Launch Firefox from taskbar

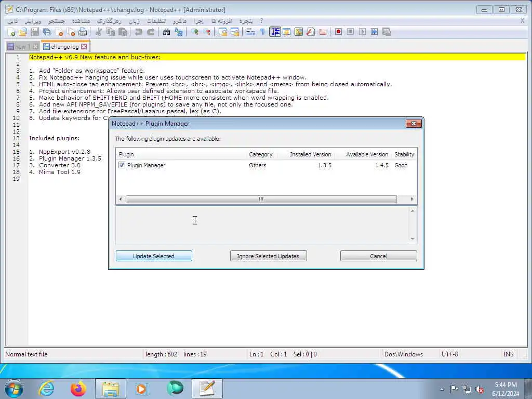[78, 389]
